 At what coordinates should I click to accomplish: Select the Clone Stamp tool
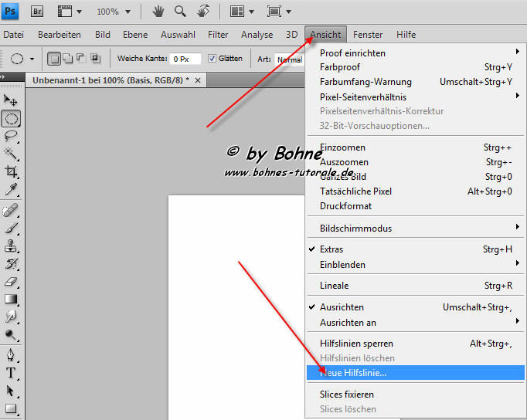(11, 246)
